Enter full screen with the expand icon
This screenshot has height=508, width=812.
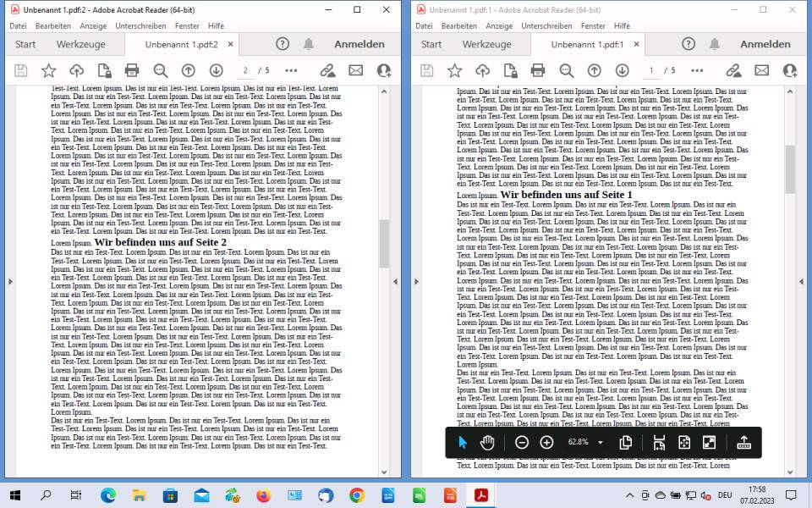[x=710, y=441]
